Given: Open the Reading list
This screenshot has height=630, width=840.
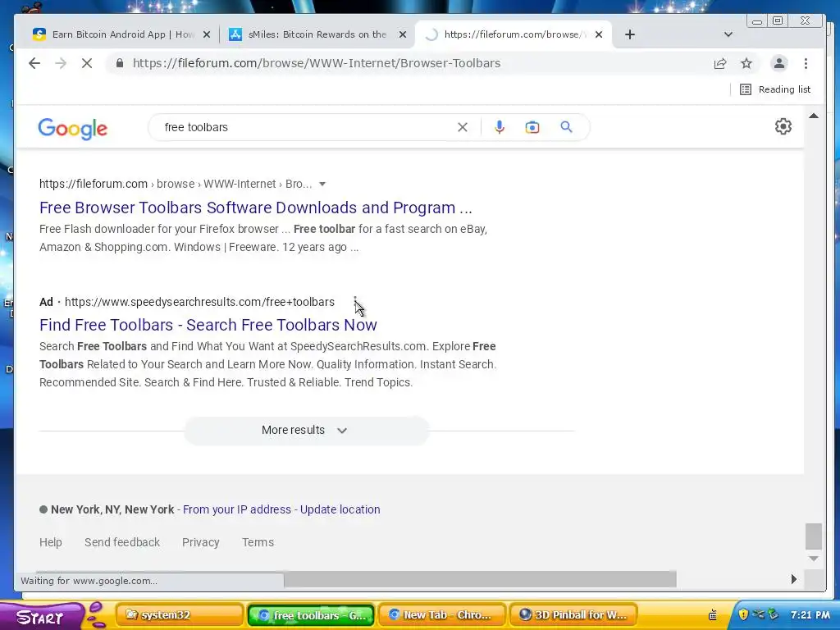Looking at the screenshot, I should click(x=774, y=89).
